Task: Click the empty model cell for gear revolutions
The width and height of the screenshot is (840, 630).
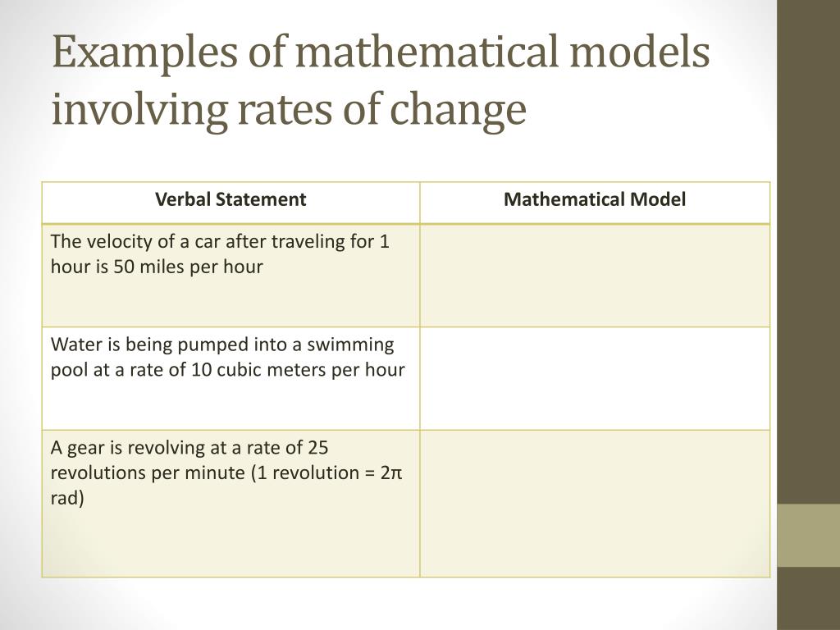Action: coord(595,504)
